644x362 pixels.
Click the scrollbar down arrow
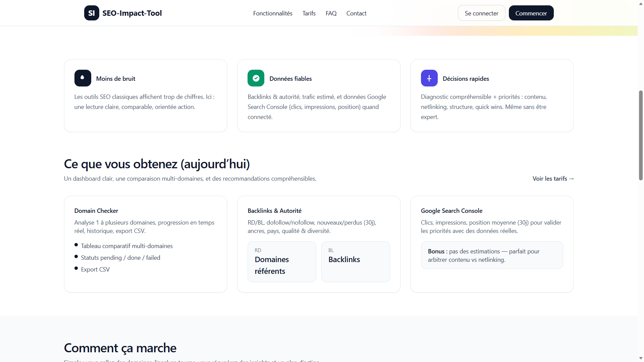tap(641, 358)
